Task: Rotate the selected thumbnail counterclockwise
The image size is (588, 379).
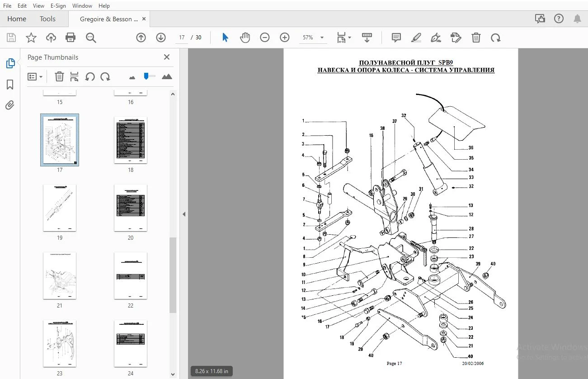Action: click(x=90, y=77)
